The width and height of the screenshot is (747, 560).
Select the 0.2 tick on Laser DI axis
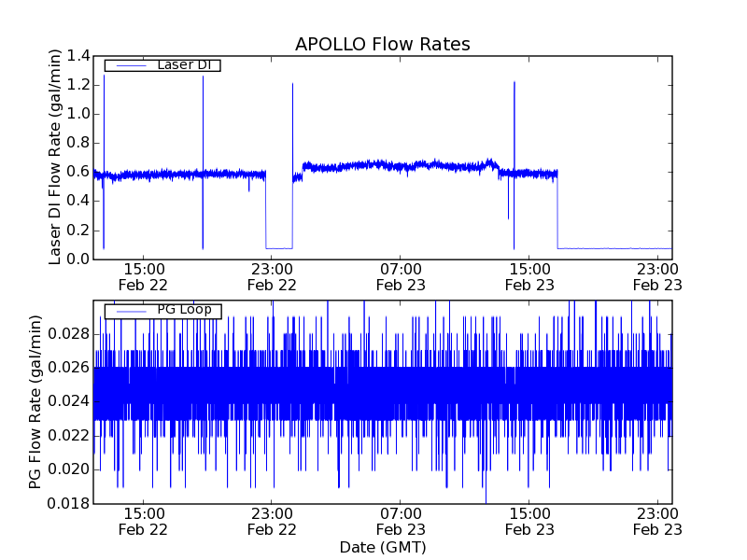tap(78, 231)
